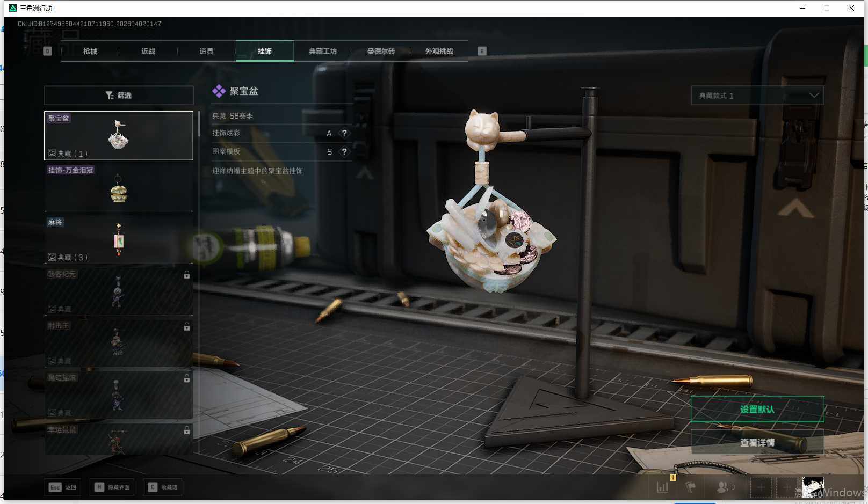Click the 挂饰炫彩 label
Screen dimensions: 868x504
tap(226, 133)
